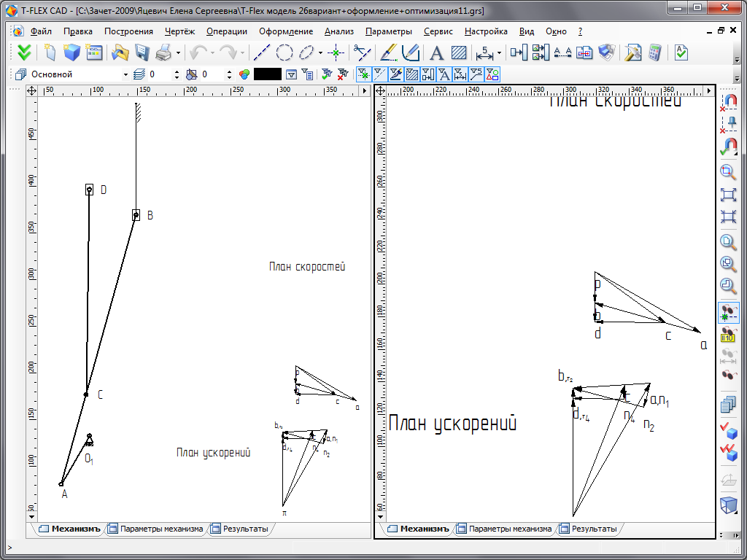Open the Файл menu

(x=41, y=31)
